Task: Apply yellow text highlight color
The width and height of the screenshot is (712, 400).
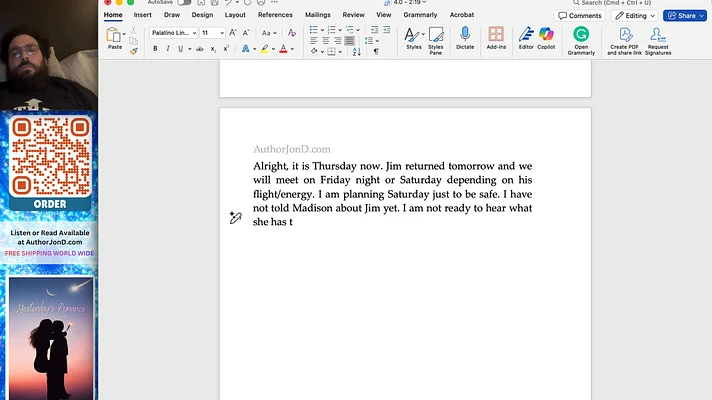Action: tap(264, 49)
